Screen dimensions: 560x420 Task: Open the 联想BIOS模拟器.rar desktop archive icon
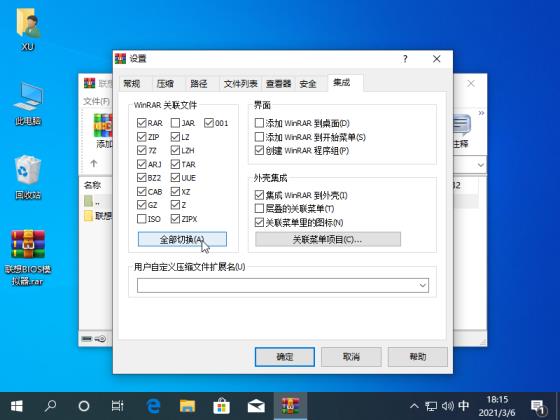[28, 257]
